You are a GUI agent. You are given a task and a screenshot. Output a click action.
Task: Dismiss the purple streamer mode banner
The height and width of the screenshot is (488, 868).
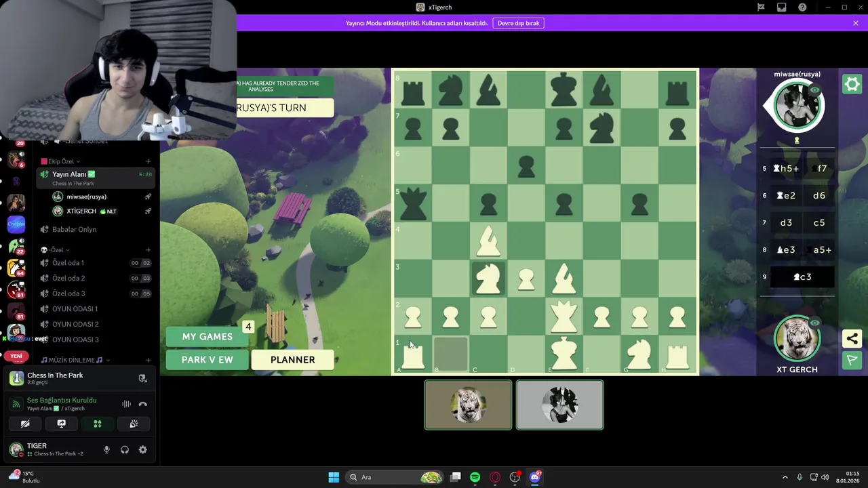tap(856, 23)
